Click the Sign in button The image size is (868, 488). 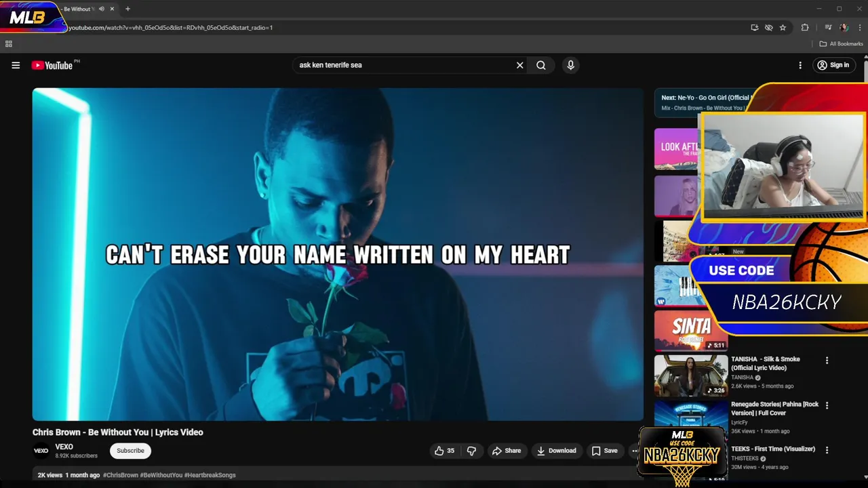(833, 65)
